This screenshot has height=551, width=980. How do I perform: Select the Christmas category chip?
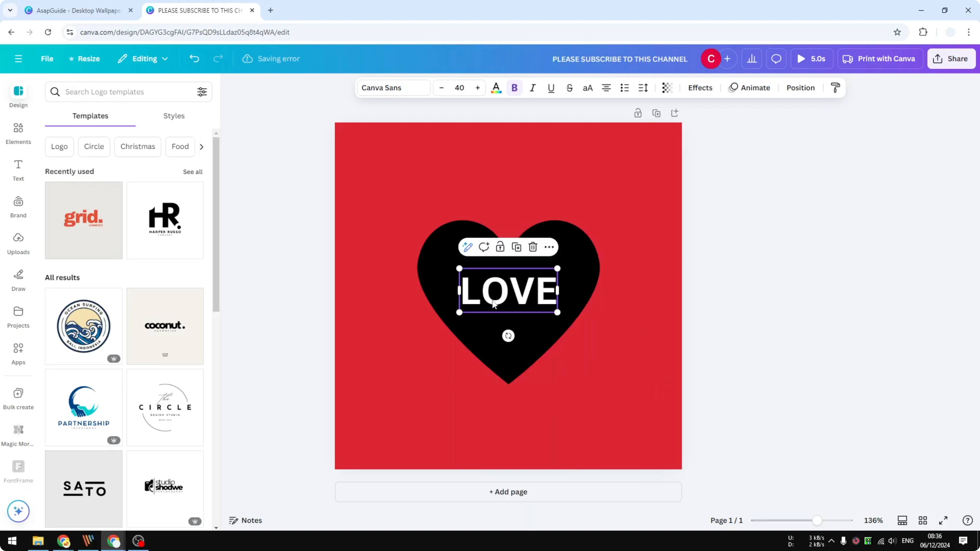pos(138,146)
